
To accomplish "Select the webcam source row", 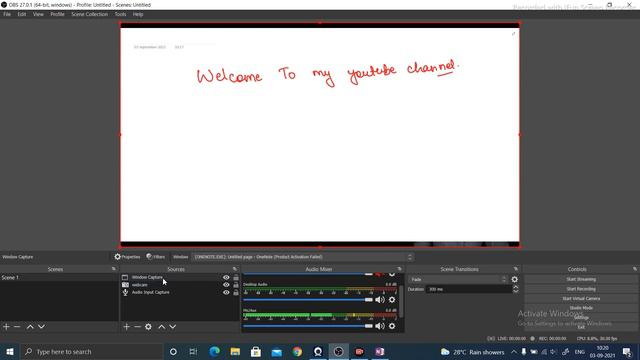I will point(180,285).
